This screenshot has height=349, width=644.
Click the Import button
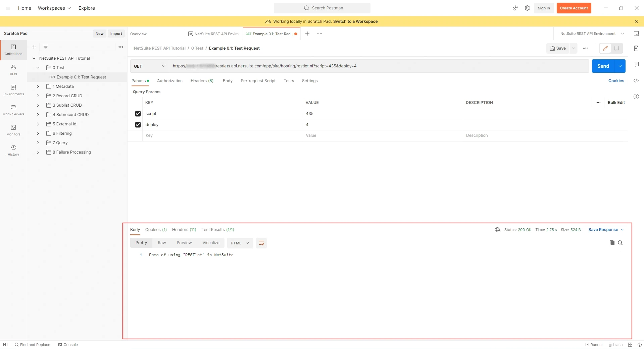coord(116,34)
